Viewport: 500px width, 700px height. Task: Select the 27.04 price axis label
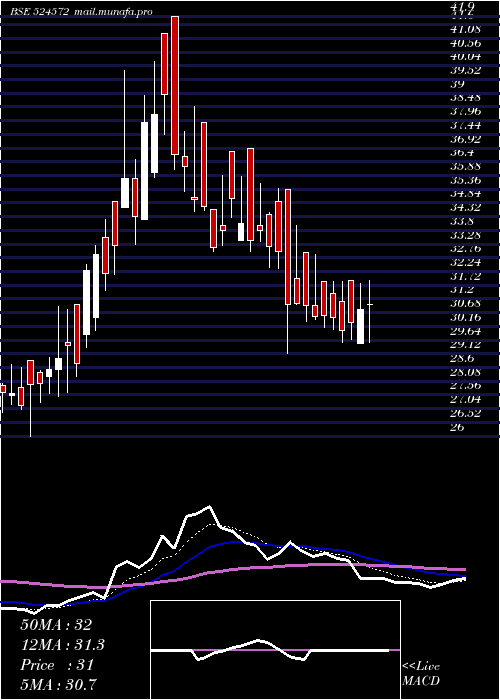coord(465,400)
